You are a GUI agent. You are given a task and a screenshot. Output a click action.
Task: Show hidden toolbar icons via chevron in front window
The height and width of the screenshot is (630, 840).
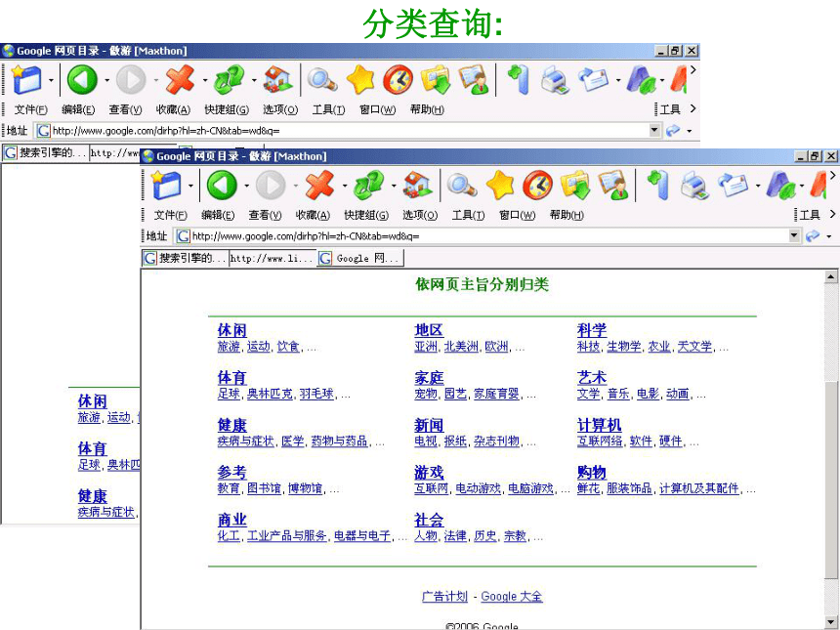tap(832, 175)
